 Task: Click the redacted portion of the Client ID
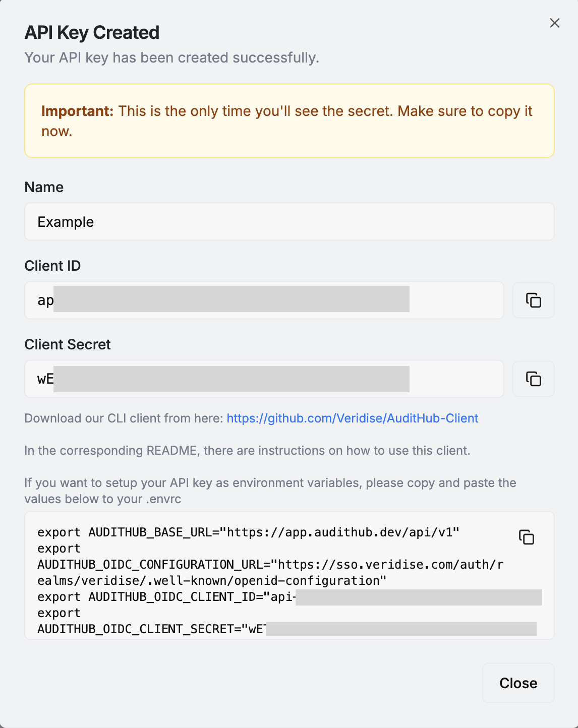(x=232, y=300)
